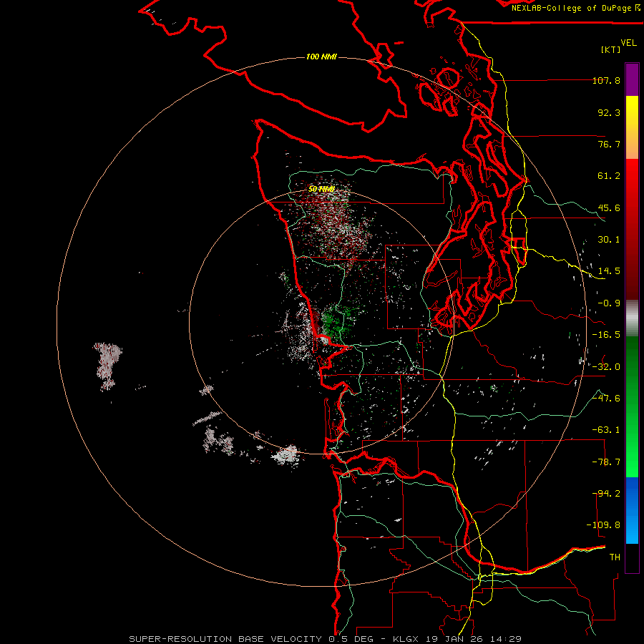Click the -47.6 velocity scale value
Image resolution: width=644 pixels, height=644 pixels.
click(606, 399)
